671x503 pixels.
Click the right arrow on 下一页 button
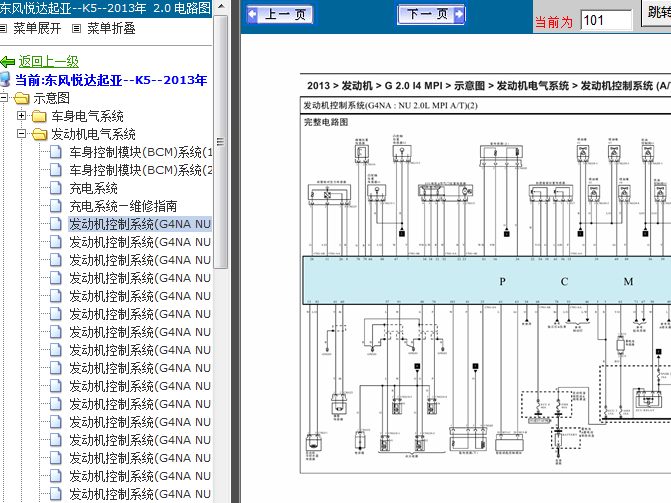[x=458, y=14]
